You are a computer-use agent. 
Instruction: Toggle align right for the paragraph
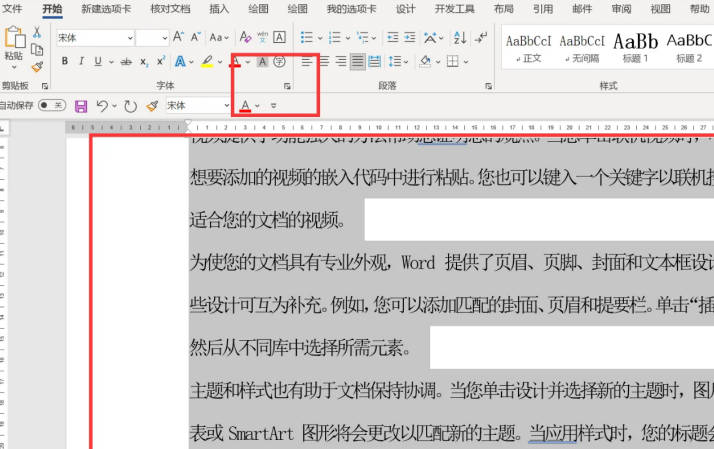[x=341, y=61]
